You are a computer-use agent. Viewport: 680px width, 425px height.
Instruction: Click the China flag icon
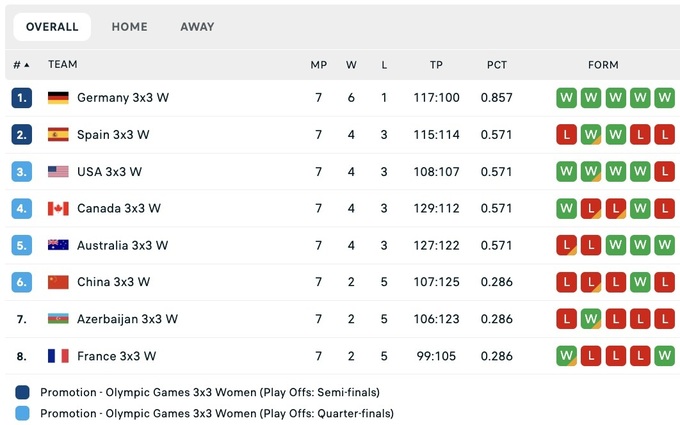pos(58,282)
